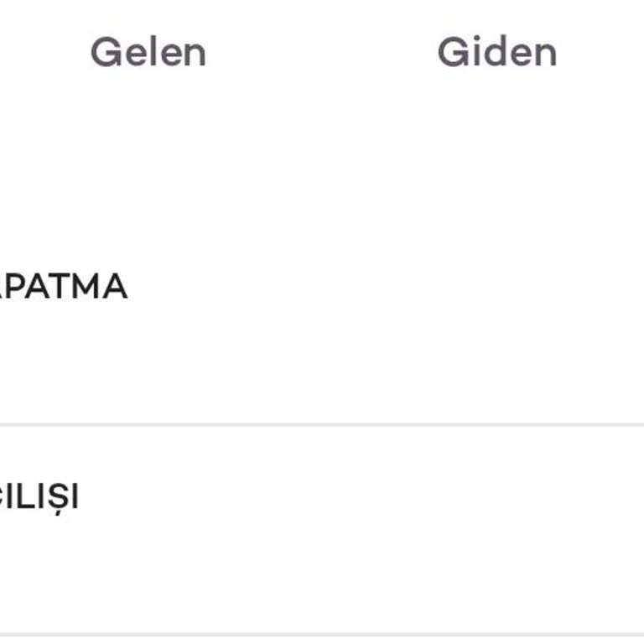Image resolution: width=644 pixels, height=644 pixels.
Task: Show outgoing transfers via Giden
Action: [x=496, y=52]
